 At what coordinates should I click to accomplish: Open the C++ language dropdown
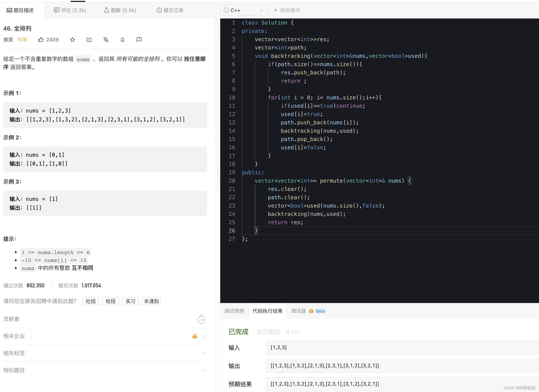[x=244, y=10]
